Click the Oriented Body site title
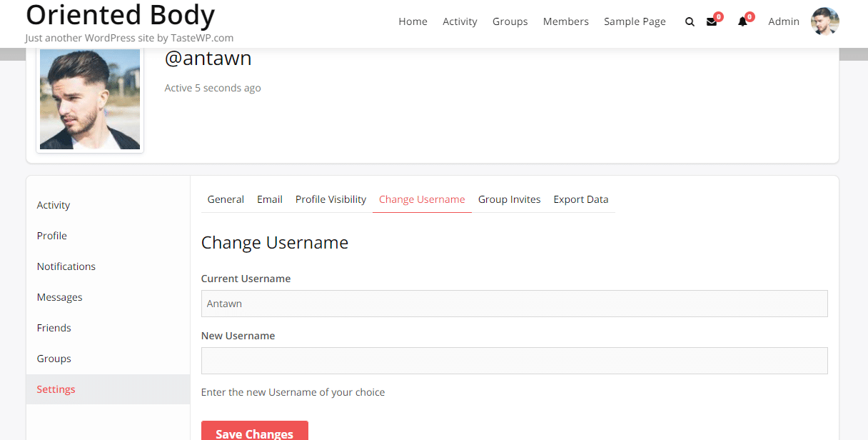This screenshot has height=440, width=868. (120, 14)
